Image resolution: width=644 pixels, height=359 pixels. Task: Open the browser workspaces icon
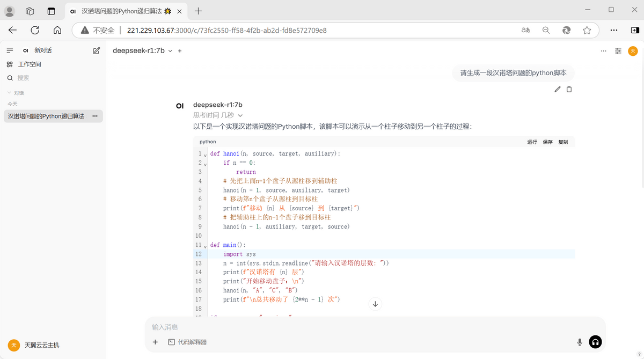coord(30,11)
